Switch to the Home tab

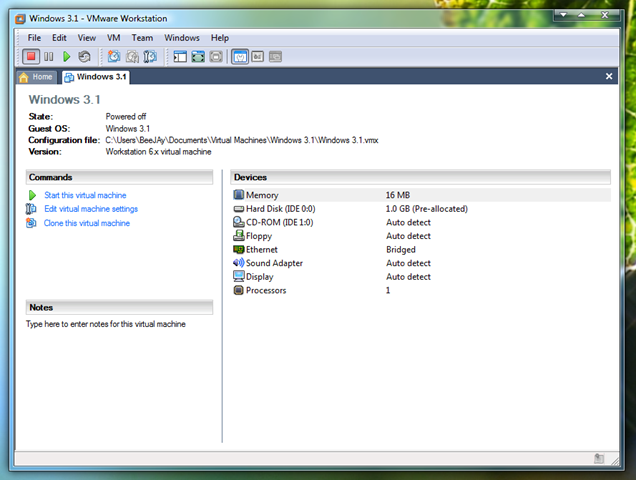[x=36, y=77]
